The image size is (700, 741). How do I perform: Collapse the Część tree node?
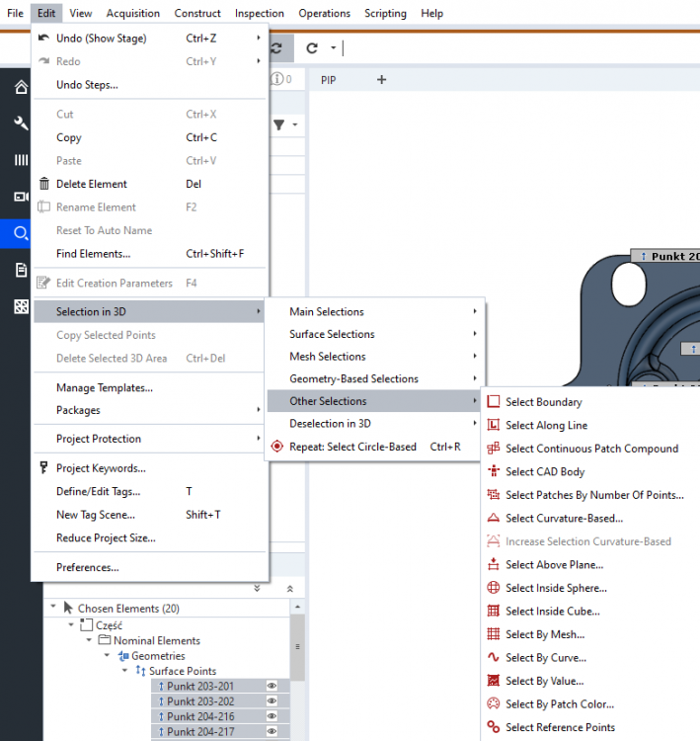[x=71, y=624]
